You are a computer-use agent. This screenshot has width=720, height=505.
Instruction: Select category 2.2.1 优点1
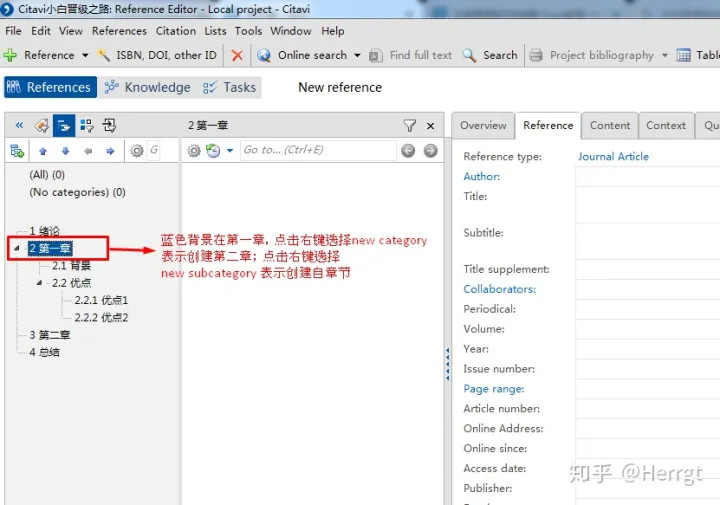pos(101,300)
